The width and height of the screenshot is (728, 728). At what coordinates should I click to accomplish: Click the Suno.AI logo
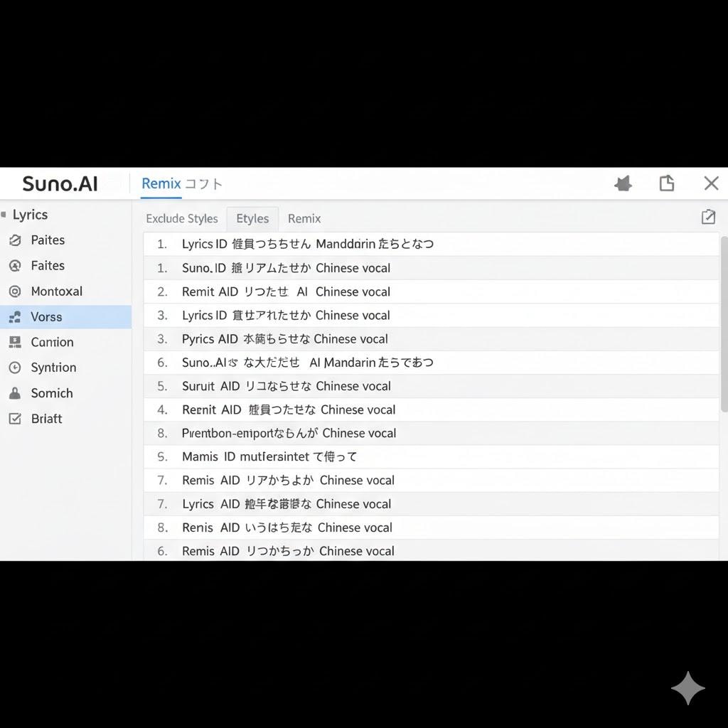(x=60, y=183)
